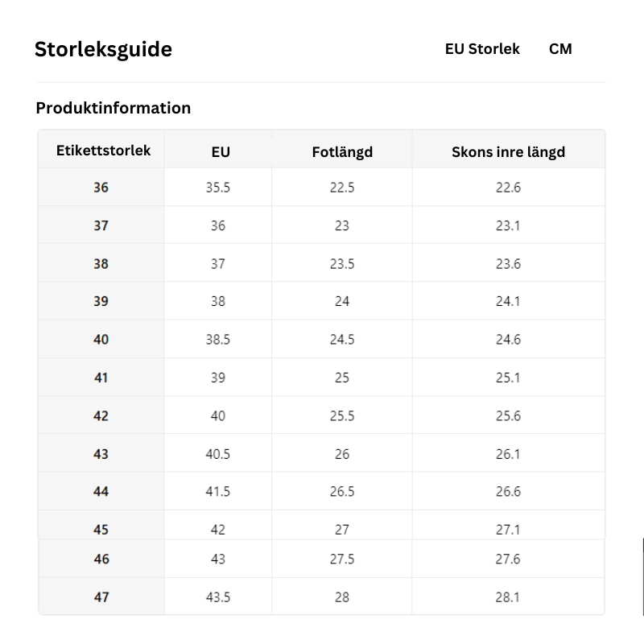Click foot length 25.5 cell
The width and height of the screenshot is (644, 644).
342,415
